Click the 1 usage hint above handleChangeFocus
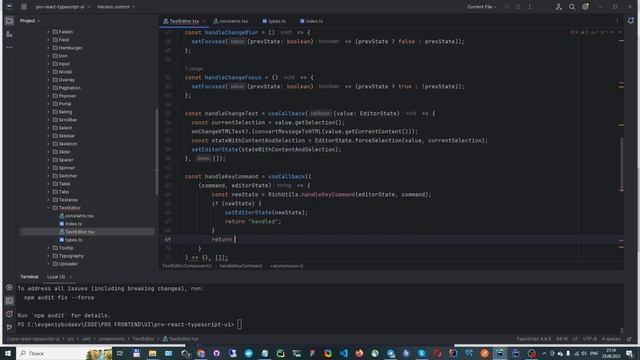The height and width of the screenshot is (360, 640). pos(194,69)
